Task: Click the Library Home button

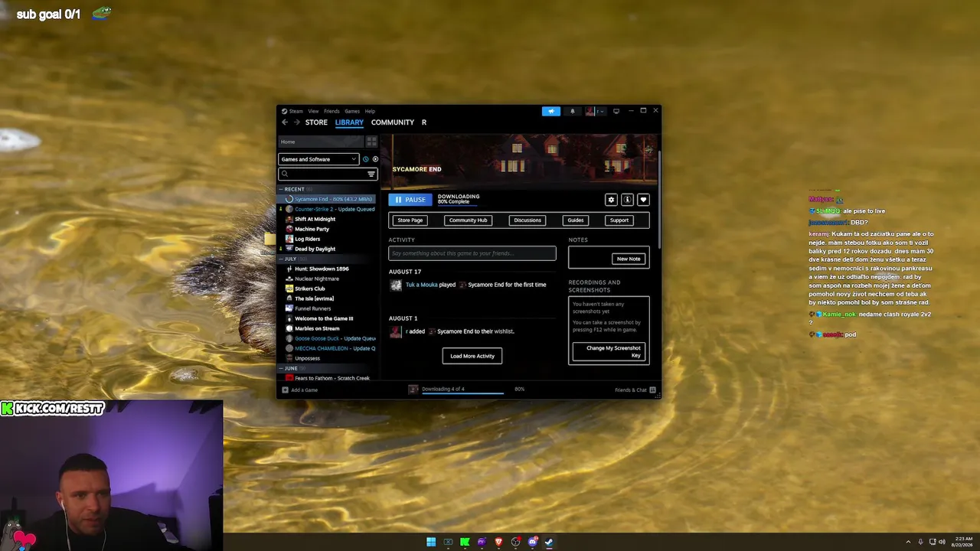Action: tap(322, 142)
